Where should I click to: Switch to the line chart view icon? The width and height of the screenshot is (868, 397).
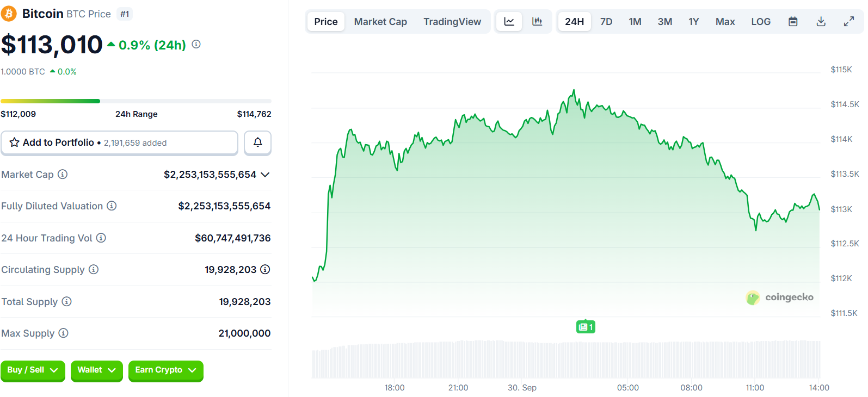coord(509,22)
